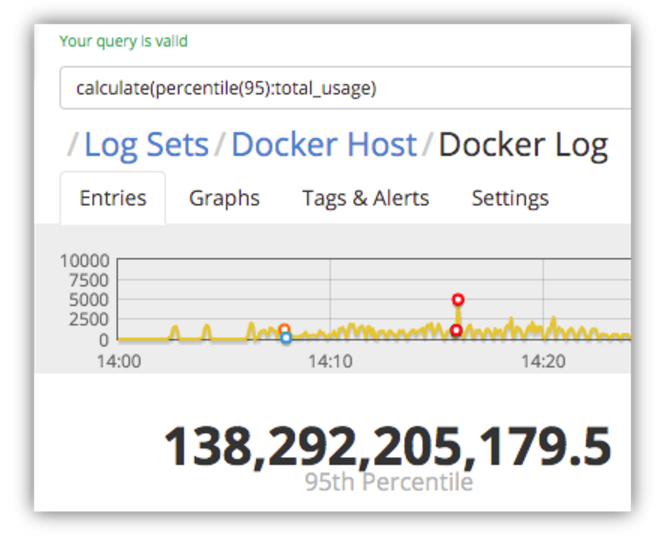
Task: Click the upper red marker at 5000
Action: pos(458,299)
